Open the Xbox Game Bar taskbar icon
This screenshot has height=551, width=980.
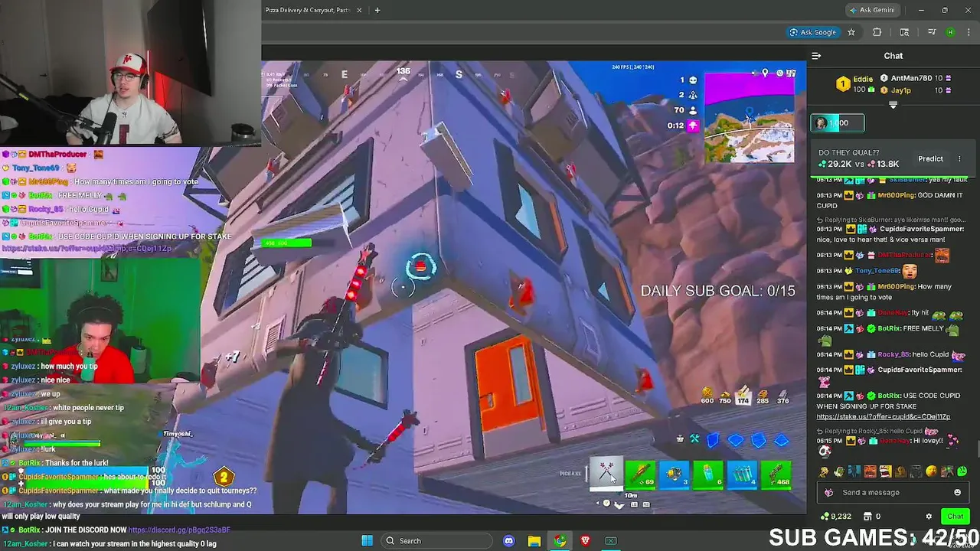point(611,541)
